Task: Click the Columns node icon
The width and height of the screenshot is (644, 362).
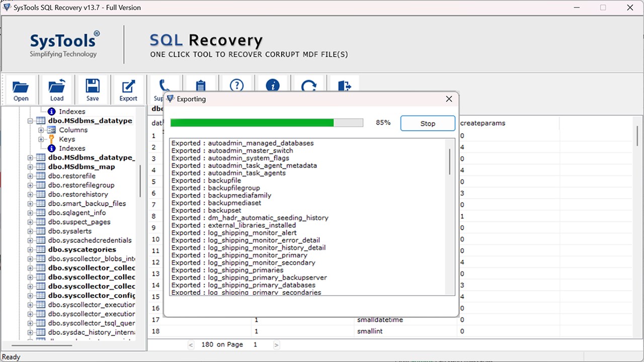Action: click(x=51, y=130)
